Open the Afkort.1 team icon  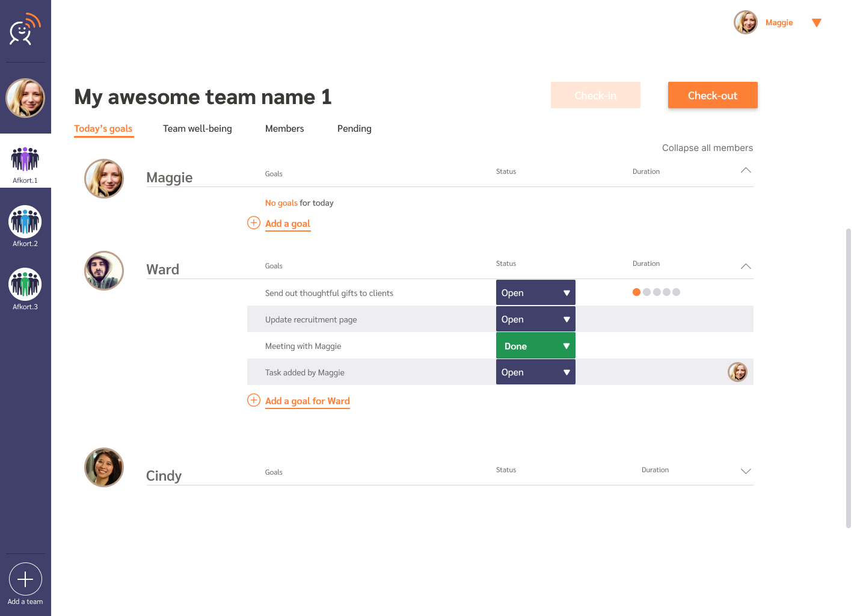click(x=25, y=160)
